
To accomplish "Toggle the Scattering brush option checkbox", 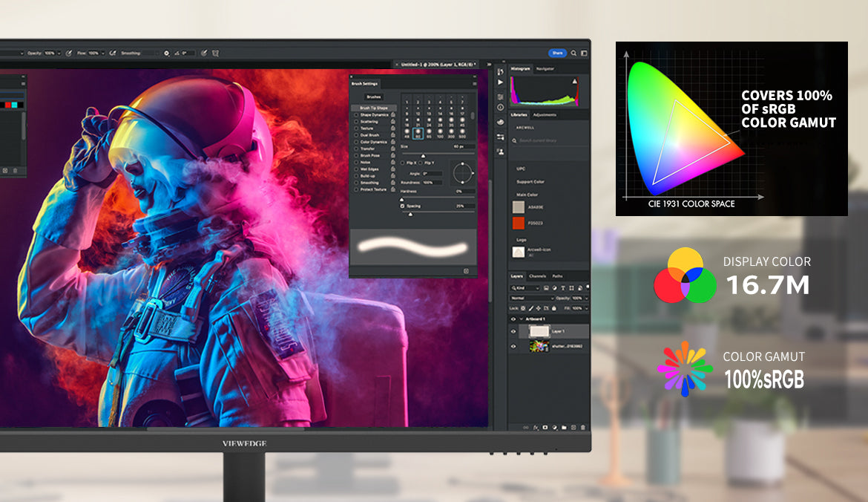I will pyautogui.click(x=356, y=122).
